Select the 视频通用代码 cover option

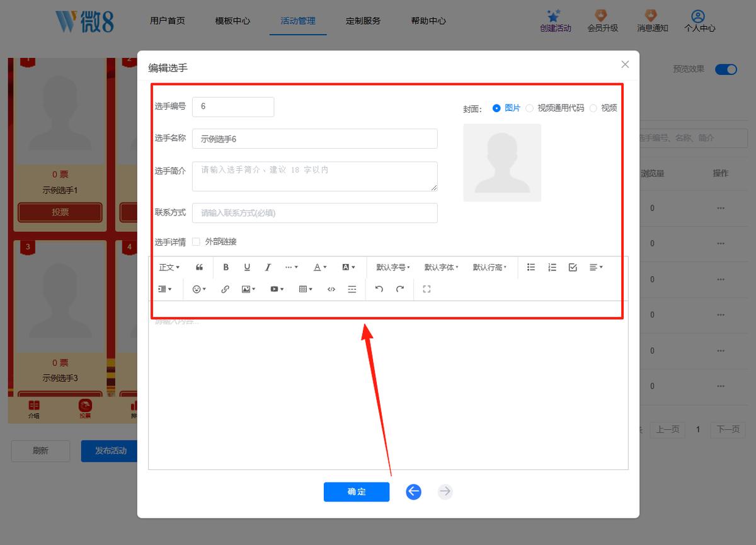point(555,108)
